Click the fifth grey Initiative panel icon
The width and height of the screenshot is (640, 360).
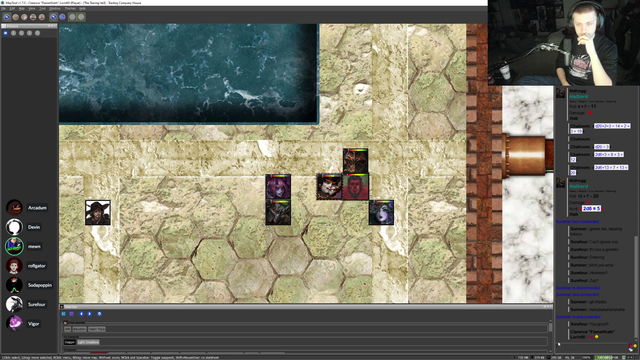tap(38, 33)
